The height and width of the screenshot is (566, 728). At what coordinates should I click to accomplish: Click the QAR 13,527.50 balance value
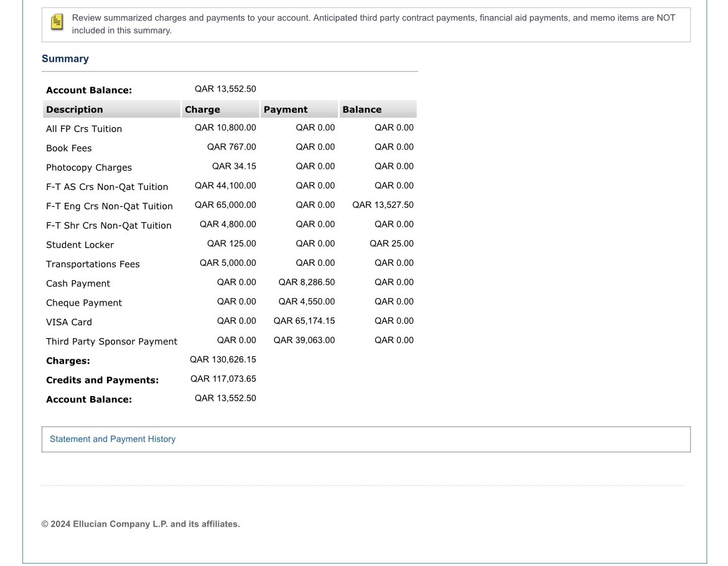coord(383,205)
